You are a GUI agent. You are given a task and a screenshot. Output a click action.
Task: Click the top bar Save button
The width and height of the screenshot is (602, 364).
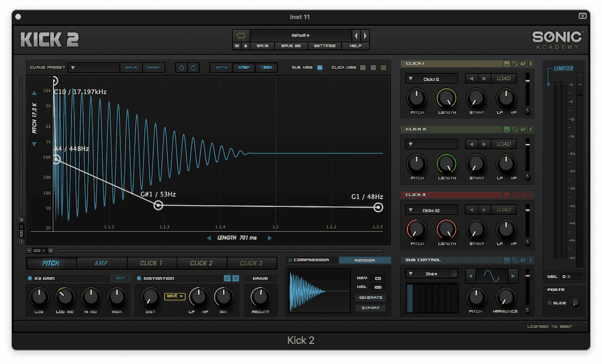(x=263, y=46)
